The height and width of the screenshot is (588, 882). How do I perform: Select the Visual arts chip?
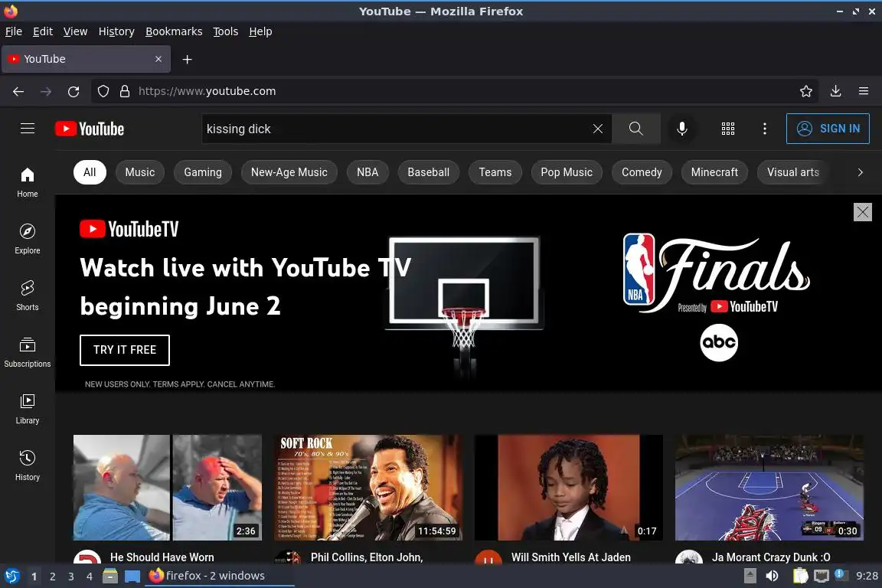click(792, 172)
